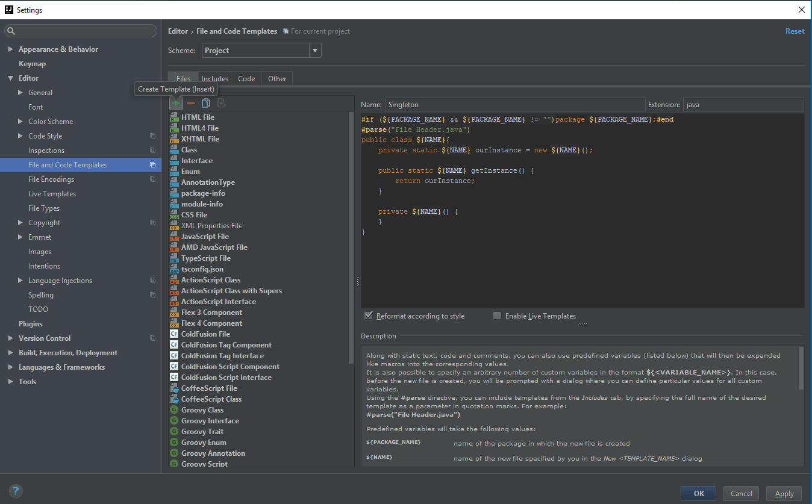Click the help question mark icon
Viewport: 812px width, 504px height.
pyautogui.click(x=16, y=491)
